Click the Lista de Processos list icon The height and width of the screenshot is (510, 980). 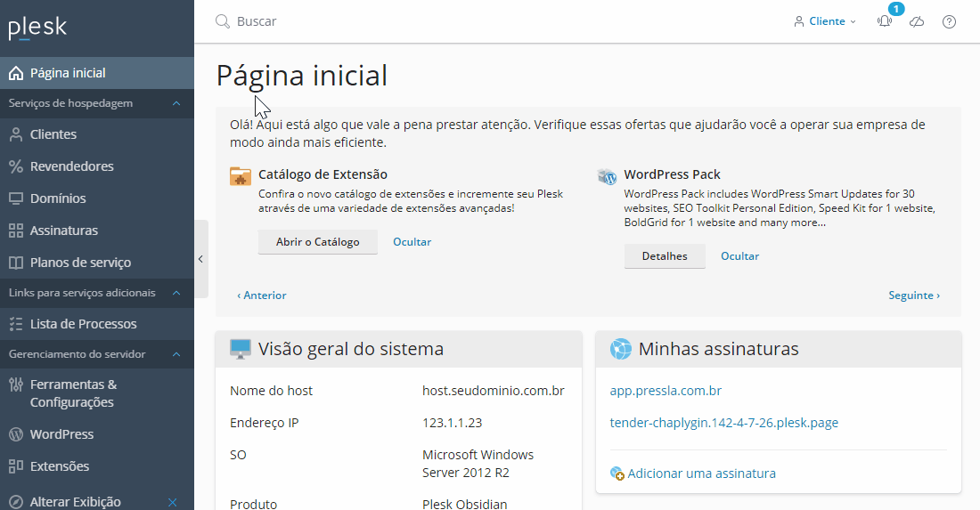pos(16,324)
